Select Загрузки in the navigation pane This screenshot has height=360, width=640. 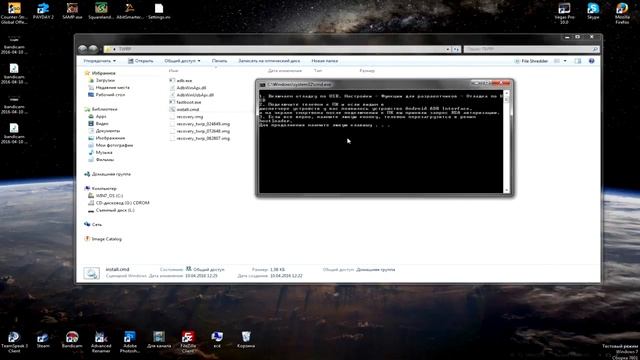click(x=101, y=80)
